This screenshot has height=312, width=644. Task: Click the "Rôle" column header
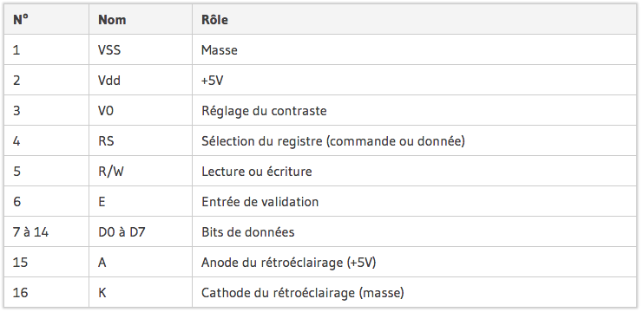414,20
